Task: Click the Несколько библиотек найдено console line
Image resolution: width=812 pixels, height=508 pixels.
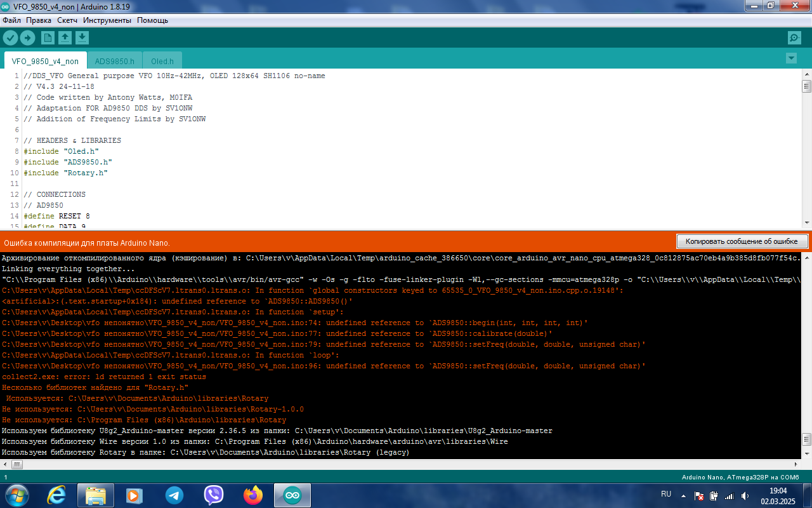Action: coord(95,387)
